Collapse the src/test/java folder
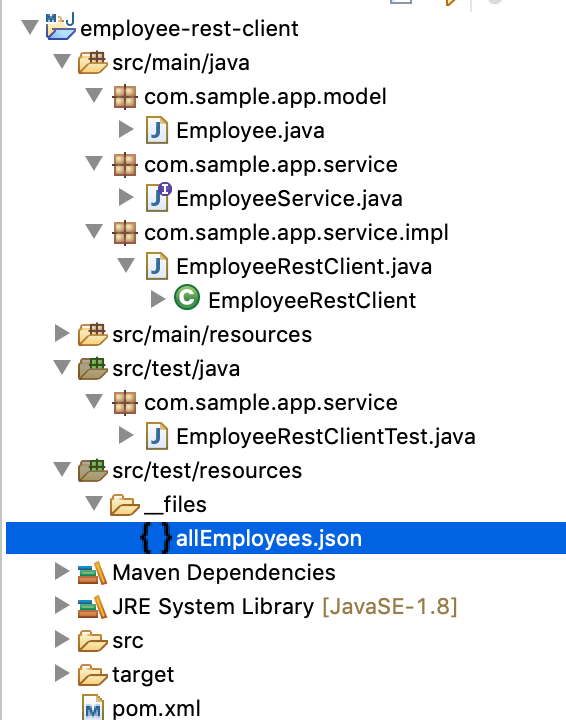 point(62,367)
